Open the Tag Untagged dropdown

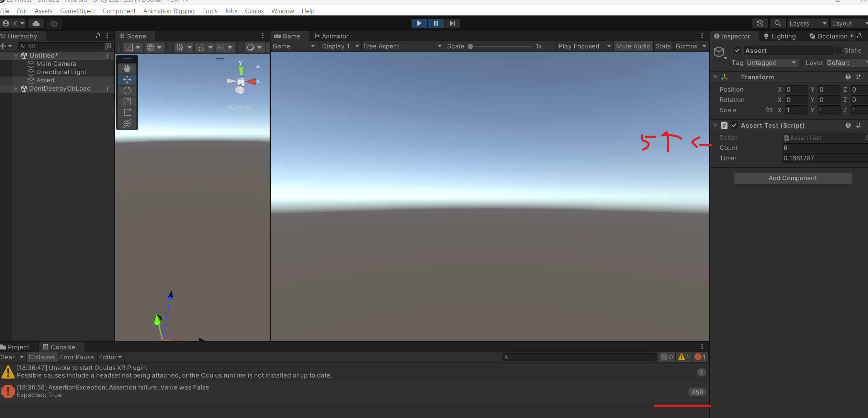click(x=771, y=63)
